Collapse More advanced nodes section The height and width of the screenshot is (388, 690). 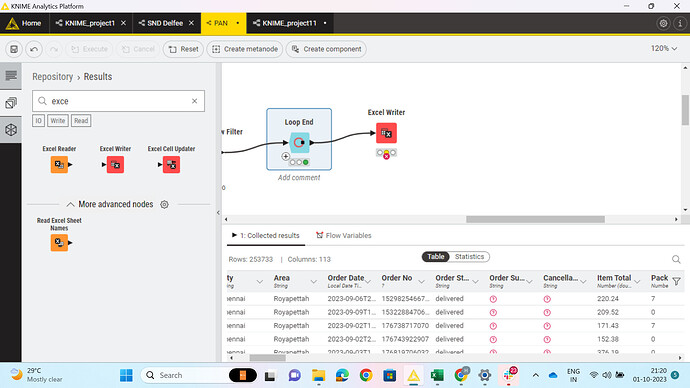tap(70, 205)
